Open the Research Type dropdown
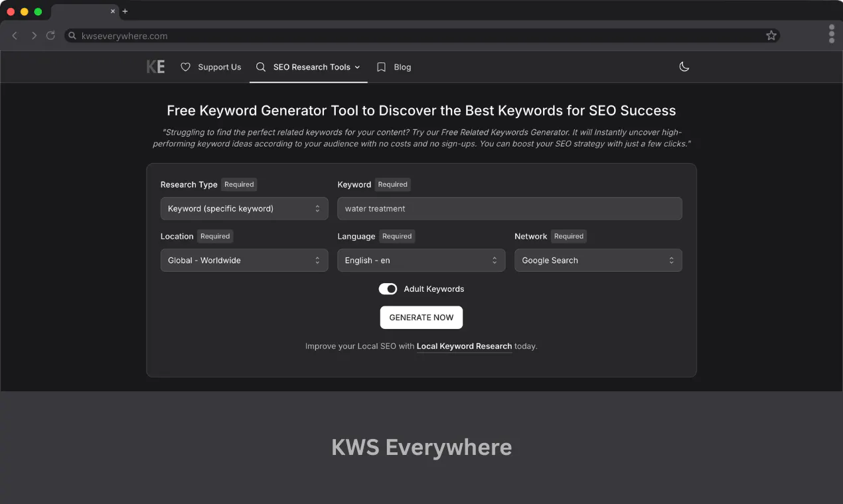The height and width of the screenshot is (504, 843). (244, 208)
